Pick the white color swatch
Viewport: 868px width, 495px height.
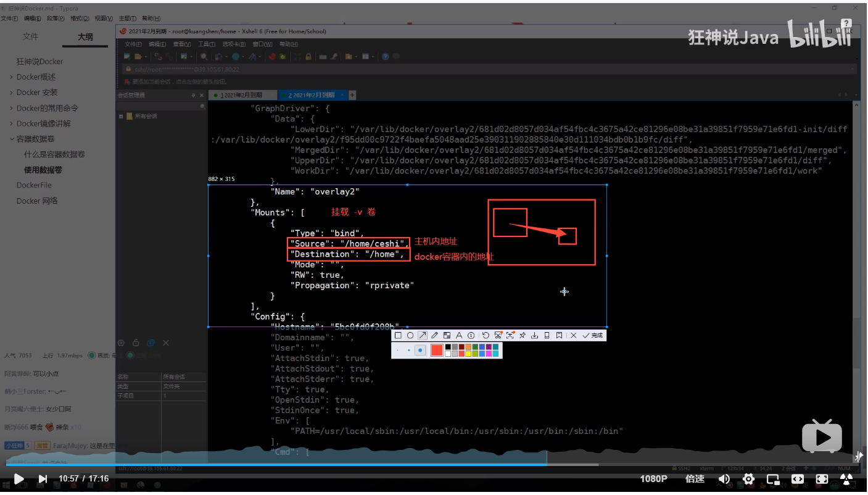[448, 354]
